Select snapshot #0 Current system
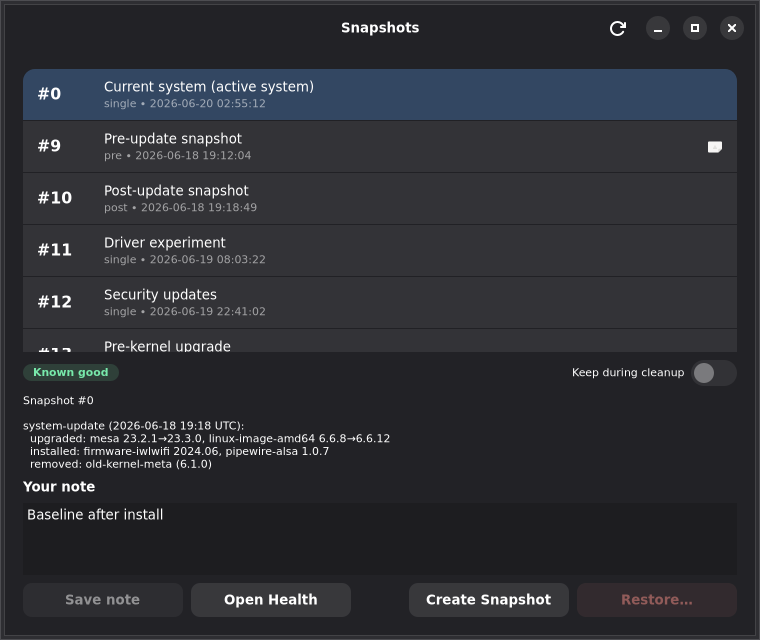Image resolution: width=760 pixels, height=640 pixels. tap(380, 95)
